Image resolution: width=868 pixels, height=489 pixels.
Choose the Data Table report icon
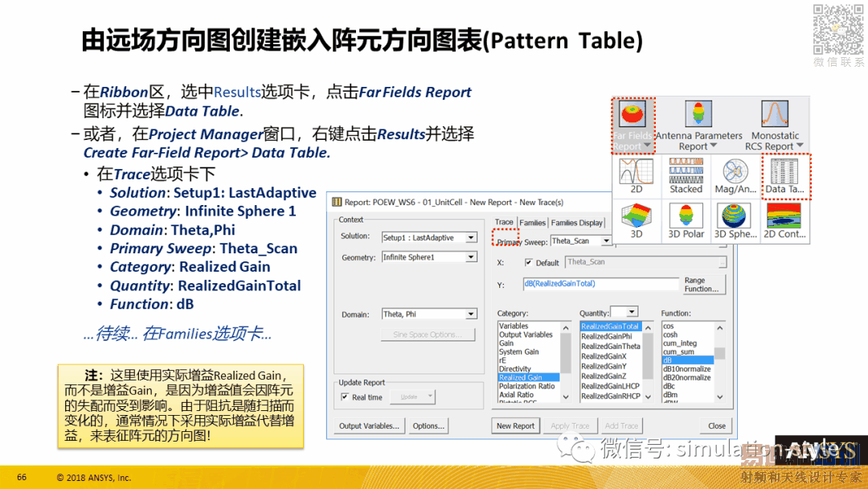tap(784, 171)
